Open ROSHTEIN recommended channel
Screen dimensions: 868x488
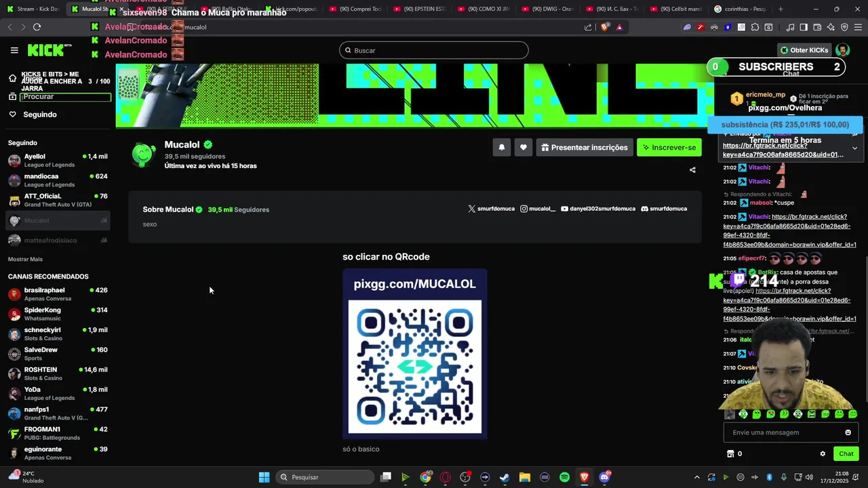[58, 373]
